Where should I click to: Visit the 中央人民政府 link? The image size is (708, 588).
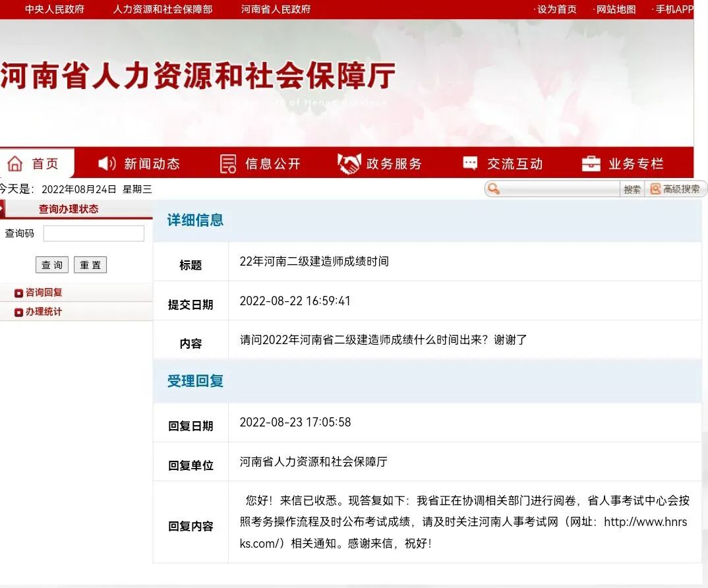click(x=55, y=9)
